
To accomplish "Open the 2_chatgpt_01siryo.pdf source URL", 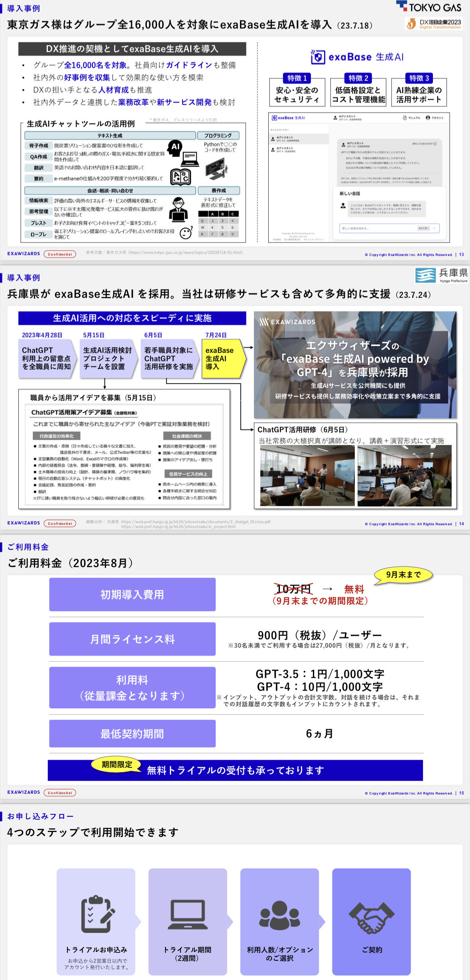I will click(x=196, y=522).
